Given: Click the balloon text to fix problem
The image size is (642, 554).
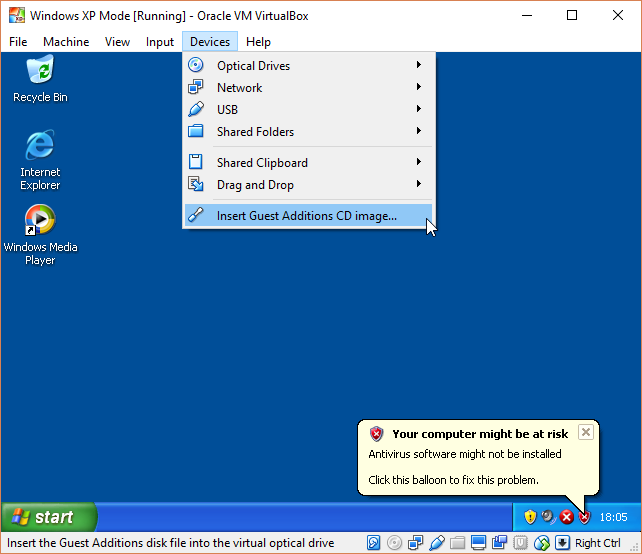Looking at the screenshot, I should [453, 480].
